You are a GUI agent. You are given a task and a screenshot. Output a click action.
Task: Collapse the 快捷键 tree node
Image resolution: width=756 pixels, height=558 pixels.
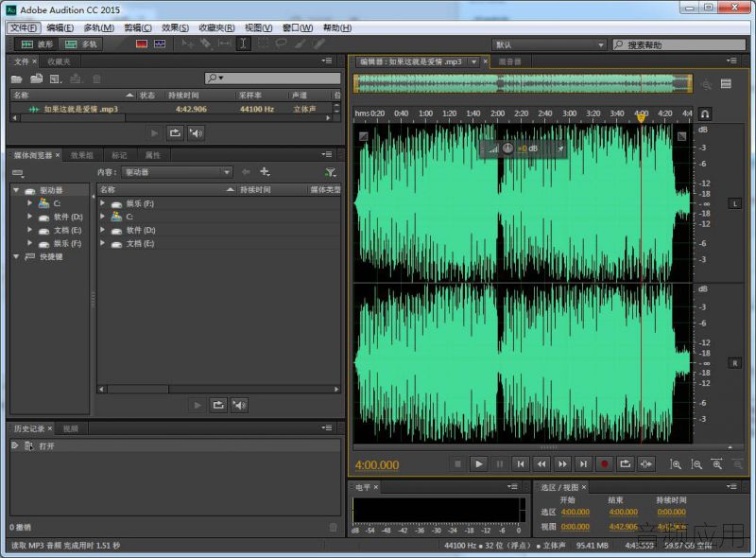coord(16,256)
